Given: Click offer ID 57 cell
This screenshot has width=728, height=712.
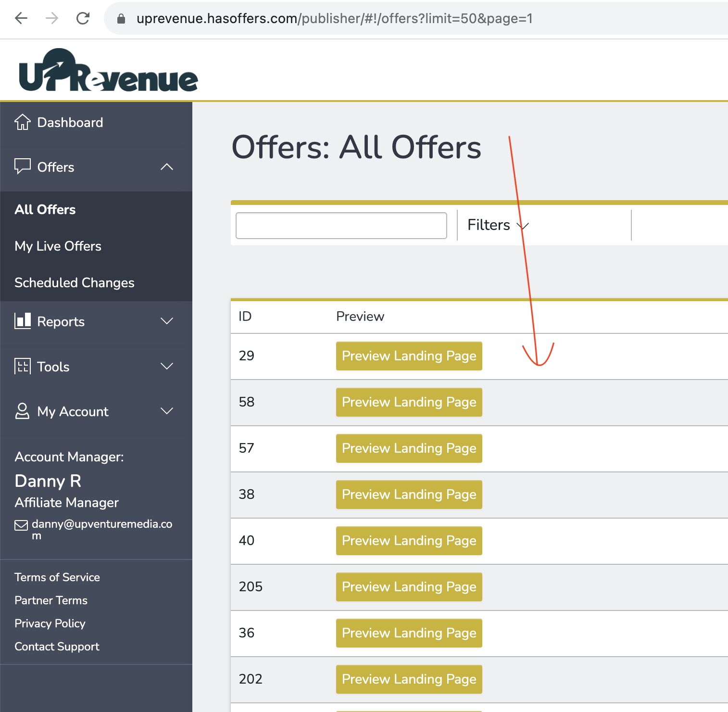Looking at the screenshot, I should [247, 448].
